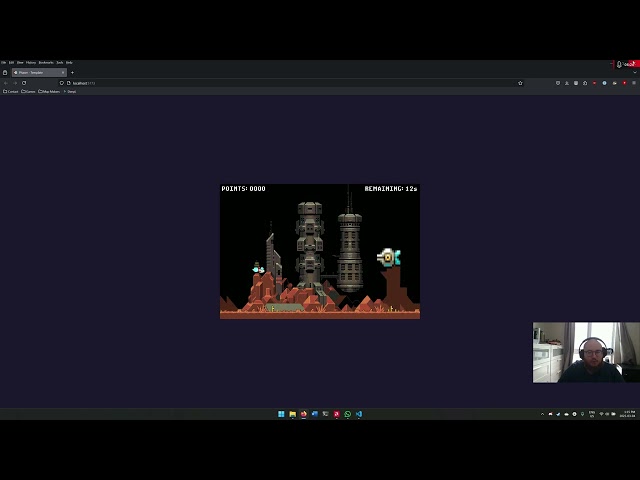Click the toolbar icon right of Downloads
Screen dimensions: 640x480
coord(576,83)
